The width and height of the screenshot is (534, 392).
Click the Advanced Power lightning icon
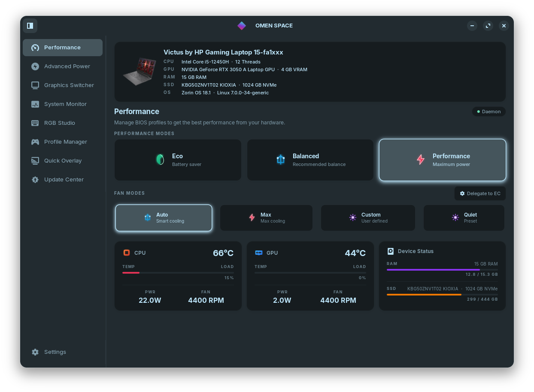click(x=35, y=66)
